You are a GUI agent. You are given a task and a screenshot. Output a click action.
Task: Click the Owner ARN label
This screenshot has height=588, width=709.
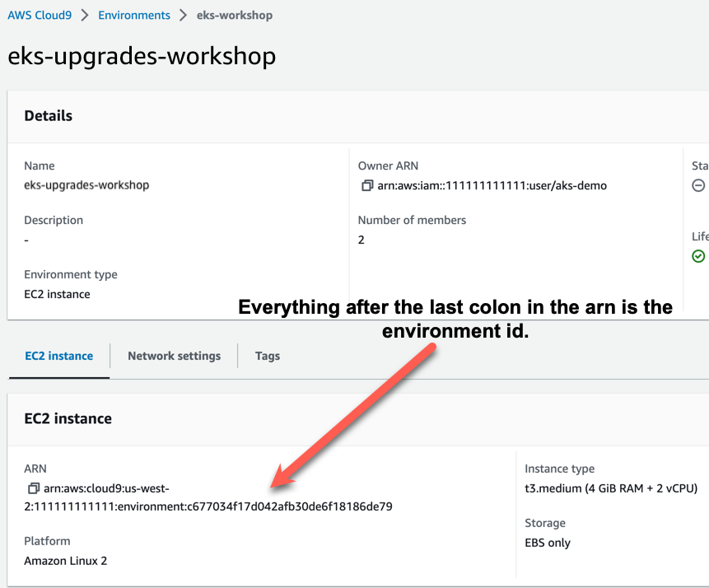pos(388,166)
